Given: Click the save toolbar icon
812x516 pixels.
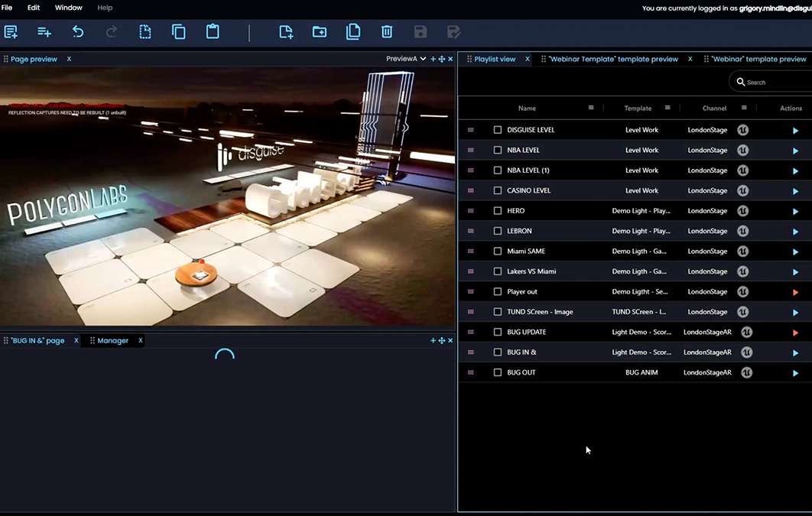Looking at the screenshot, I should click(x=421, y=32).
